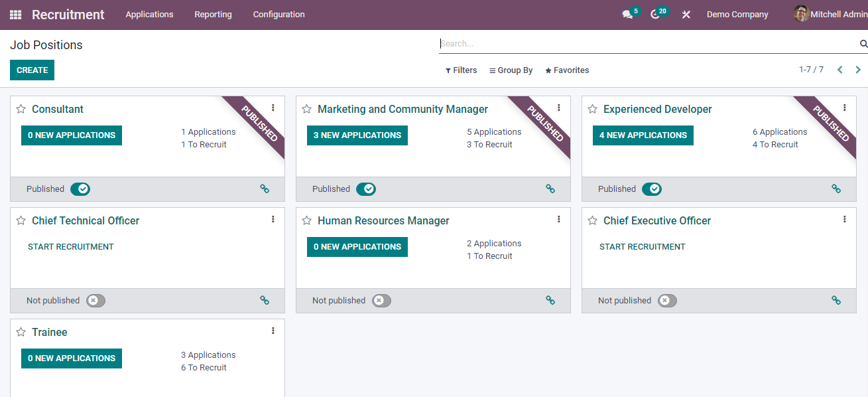Open the apps grid menu icon
Screen dimensions: 868x397
point(15,15)
